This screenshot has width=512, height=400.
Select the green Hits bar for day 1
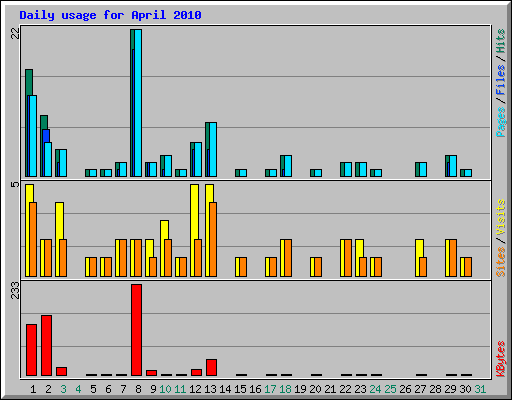pos(29,82)
